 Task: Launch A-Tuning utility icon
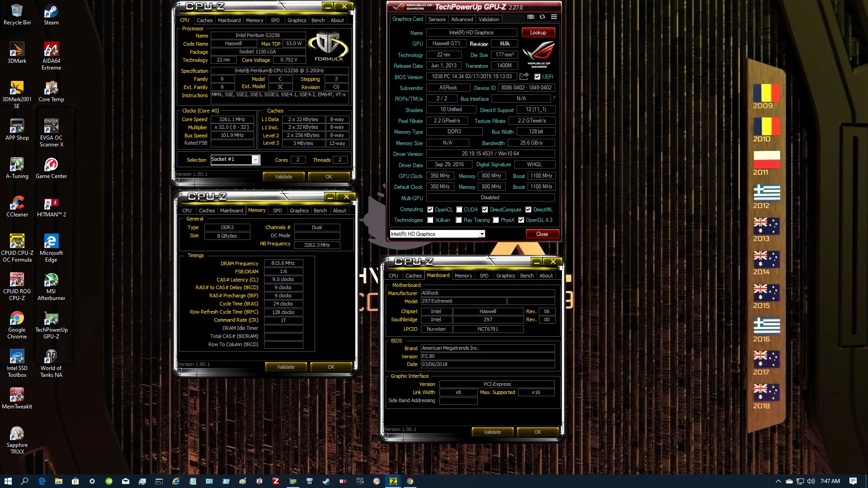tap(17, 169)
